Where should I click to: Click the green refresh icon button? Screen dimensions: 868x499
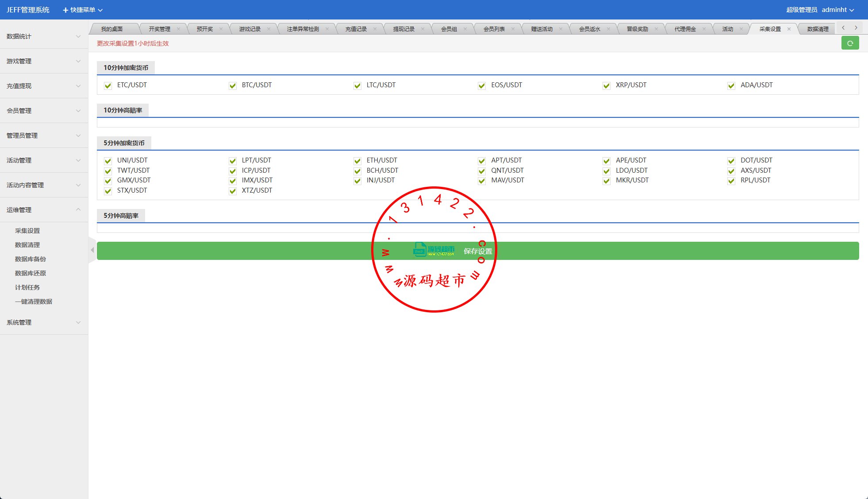[x=850, y=43]
